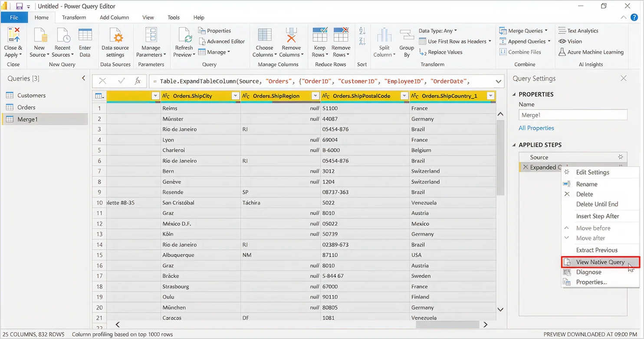Click the Remove Columns icon

291,35
